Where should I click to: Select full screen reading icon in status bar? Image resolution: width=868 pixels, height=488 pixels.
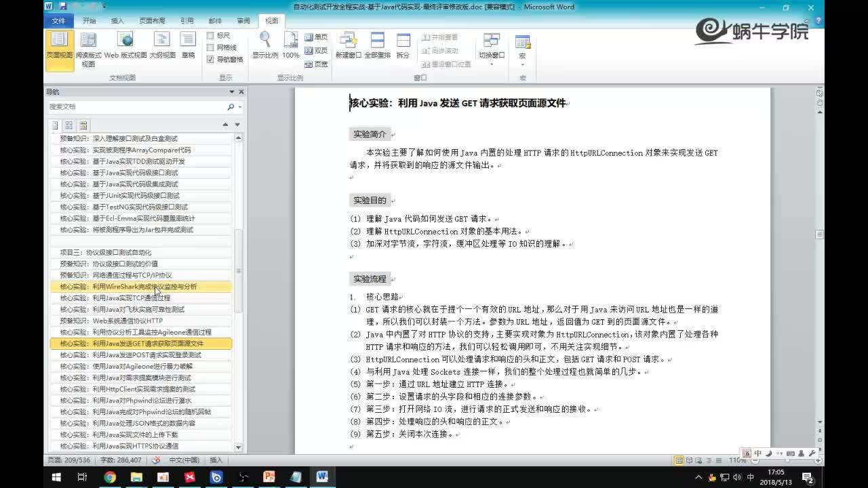(x=690, y=460)
